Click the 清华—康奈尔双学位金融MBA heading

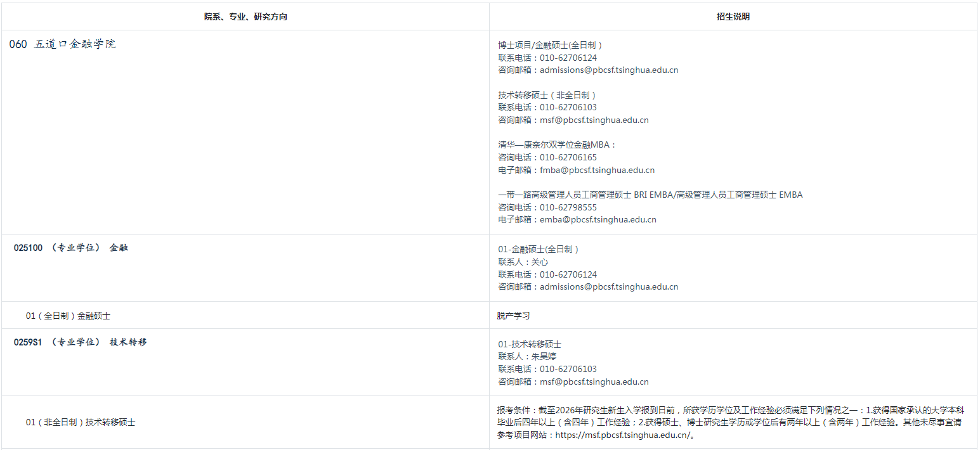pyautogui.click(x=557, y=145)
